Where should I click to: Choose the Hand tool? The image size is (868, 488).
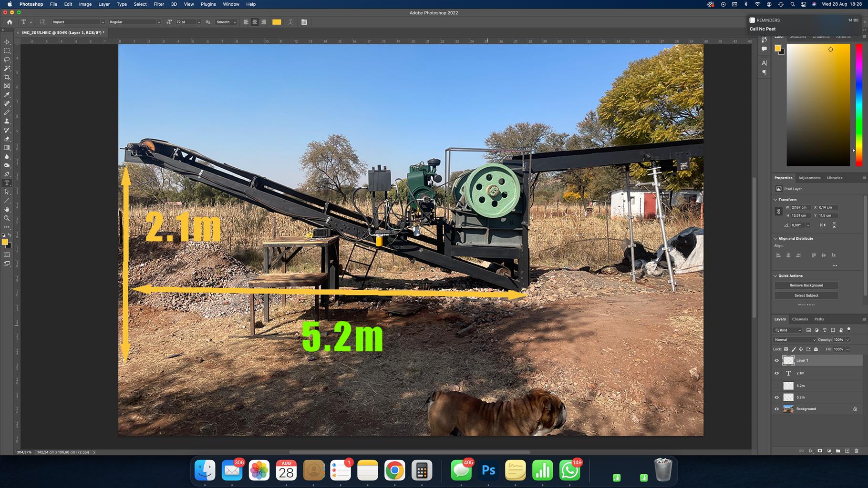click(x=7, y=209)
